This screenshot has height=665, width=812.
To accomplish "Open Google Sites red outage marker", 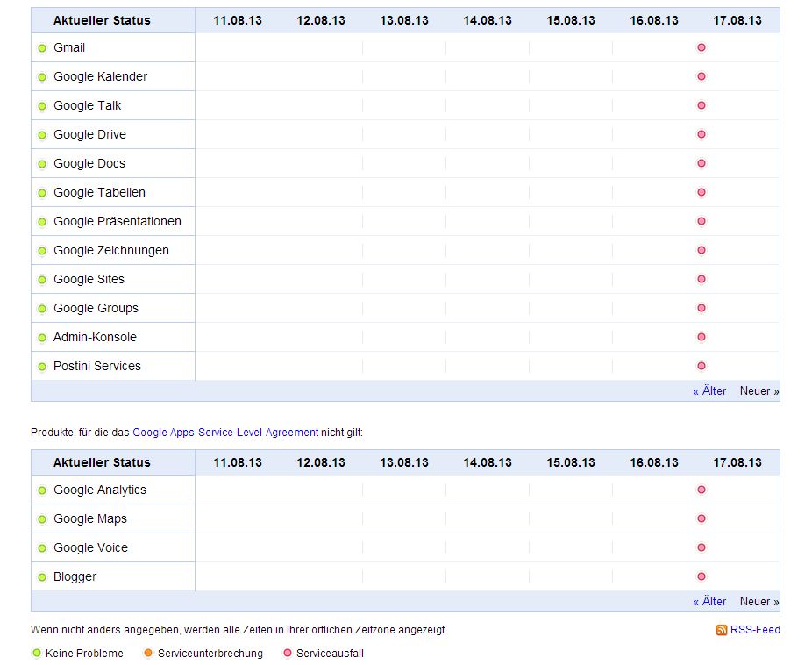I will [702, 280].
